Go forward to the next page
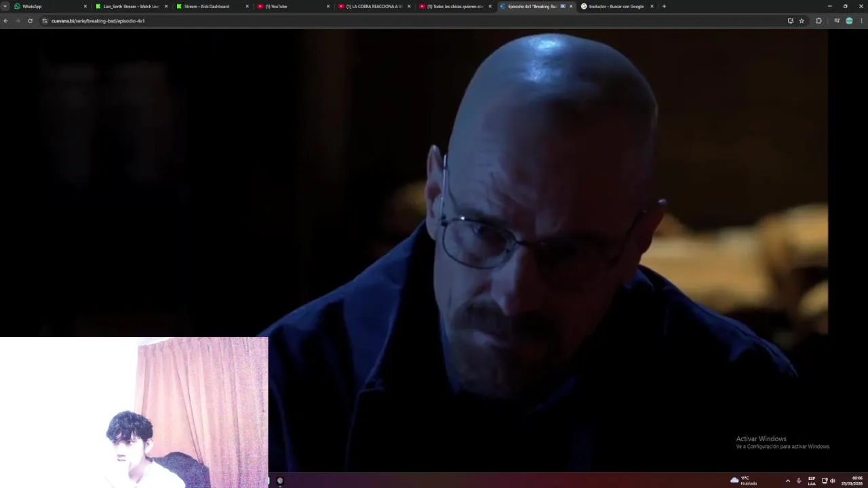Image resolution: width=868 pixels, height=488 pixels. click(x=18, y=21)
